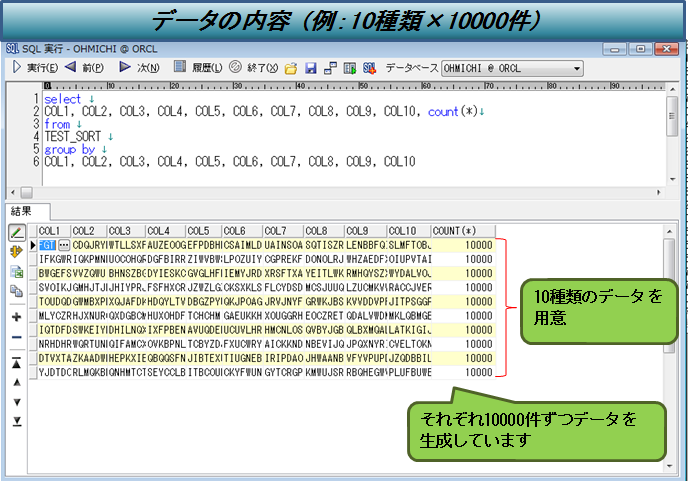
Task: Click the ellipsis button in COL1 cell
Action: click(x=64, y=245)
